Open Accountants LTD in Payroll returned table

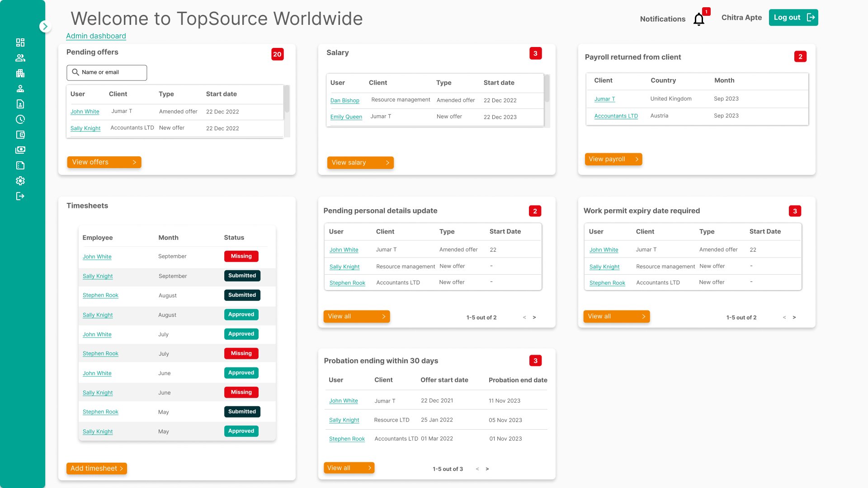(x=616, y=116)
